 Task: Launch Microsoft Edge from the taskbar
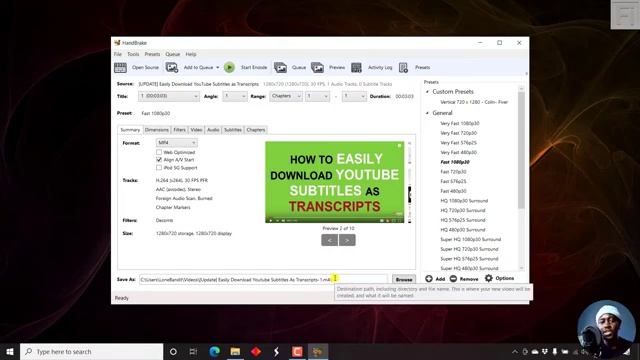point(215,351)
